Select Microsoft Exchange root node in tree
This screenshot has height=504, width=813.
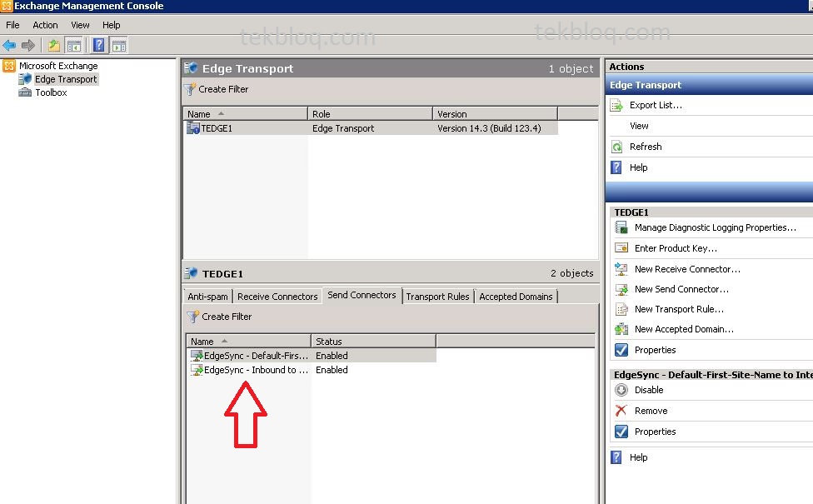[58, 66]
